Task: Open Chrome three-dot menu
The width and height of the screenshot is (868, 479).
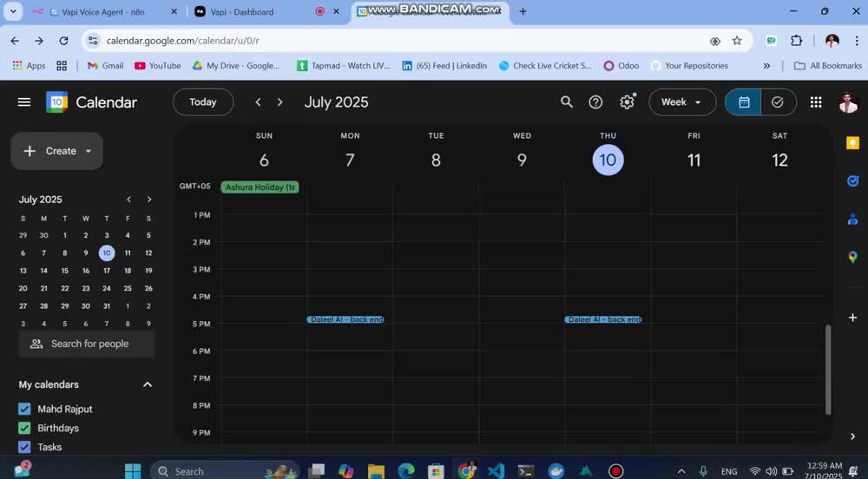Action: click(x=857, y=41)
